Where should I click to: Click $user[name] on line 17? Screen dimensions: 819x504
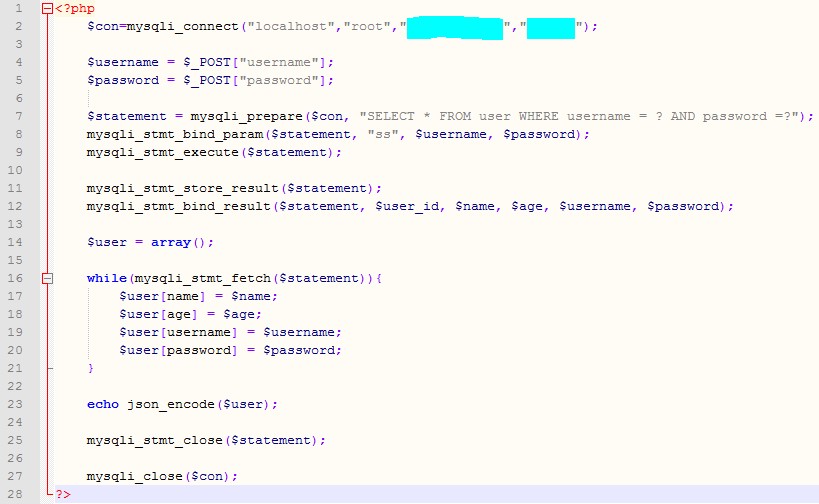[x=162, y=296]
